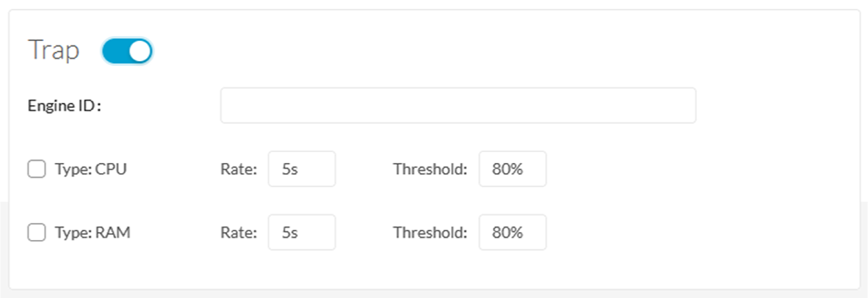
Task: Select the "5s" value in the CPU row
Action: pyautogui.click(x=290, y=170)
